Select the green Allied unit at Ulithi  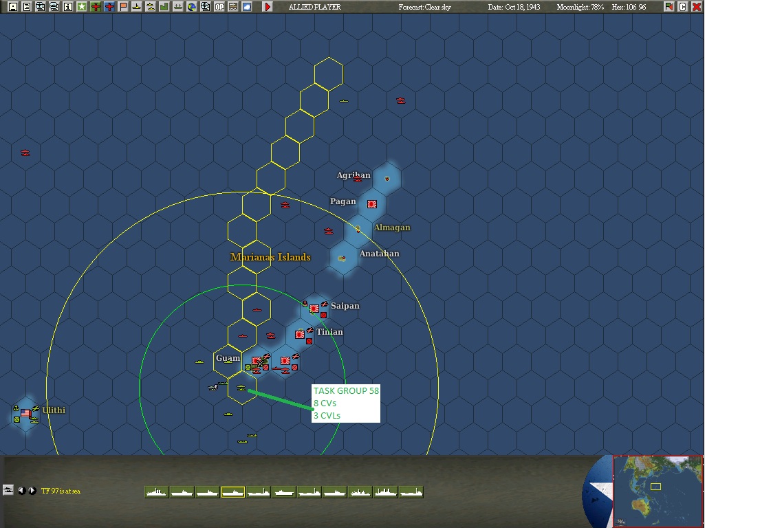17,420
